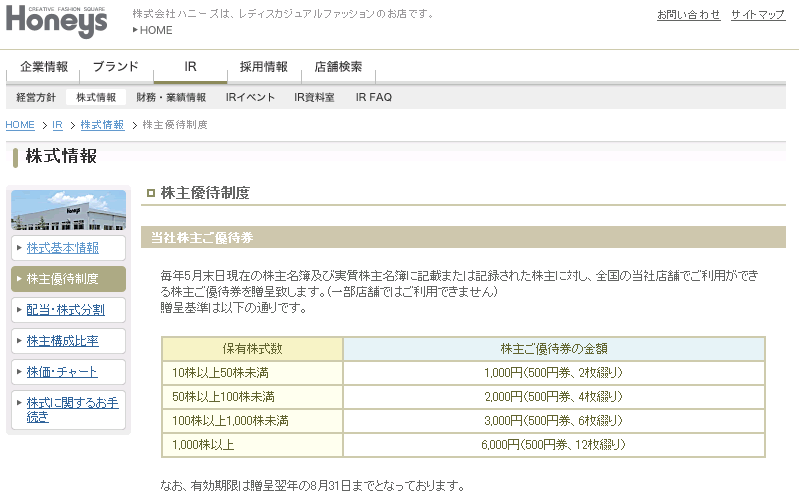
Task: Click the 当社株主ご優待券 section heading
Action: [463, 238]
